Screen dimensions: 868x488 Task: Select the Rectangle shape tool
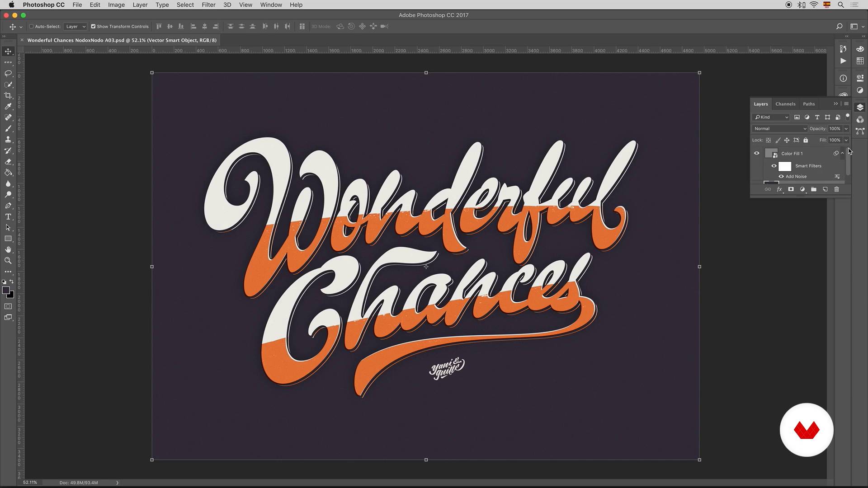(8, 239)
